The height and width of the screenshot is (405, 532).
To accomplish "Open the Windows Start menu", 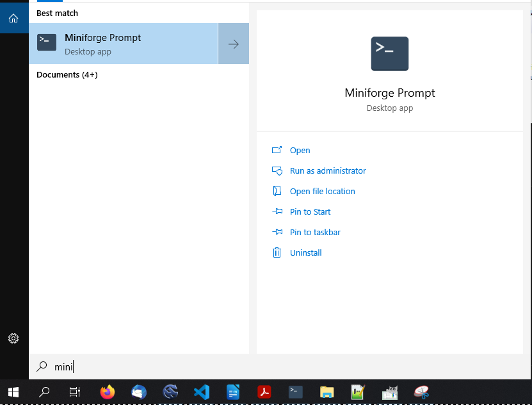I will [13, 392].
